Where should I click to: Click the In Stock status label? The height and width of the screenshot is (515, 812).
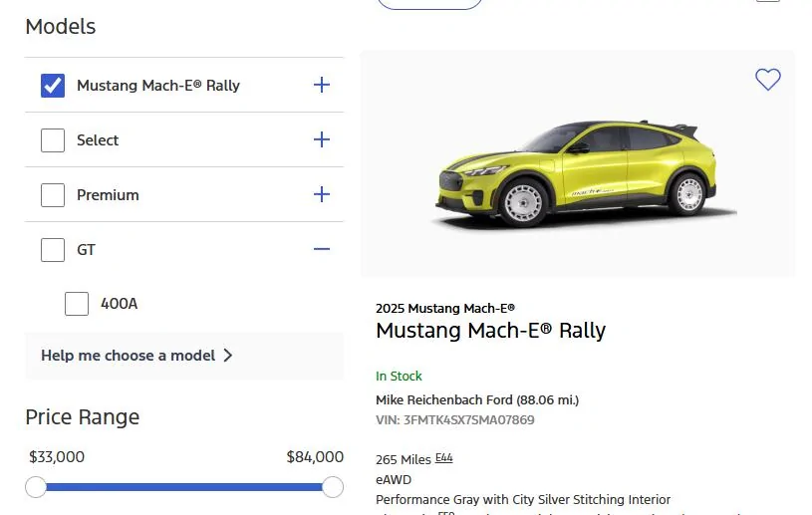[399, 377]
